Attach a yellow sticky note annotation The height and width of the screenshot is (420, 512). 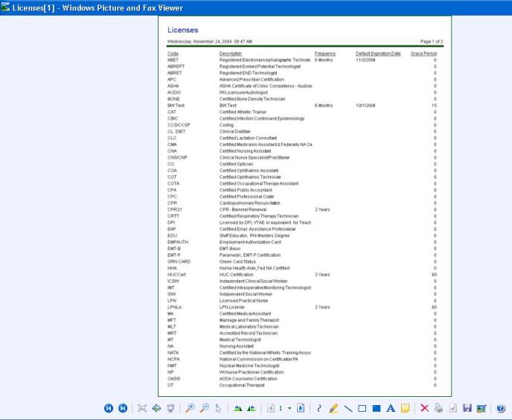(x=406, y=408)
